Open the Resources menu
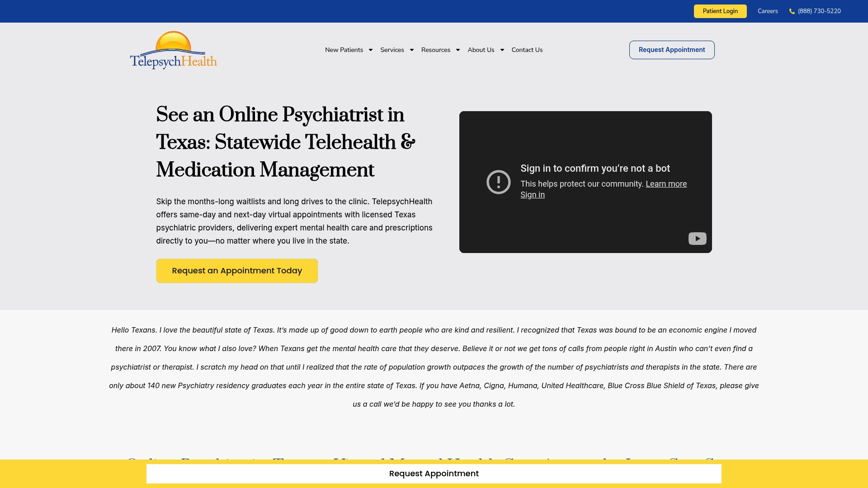 pyautogui.click(x=436, y=50)
